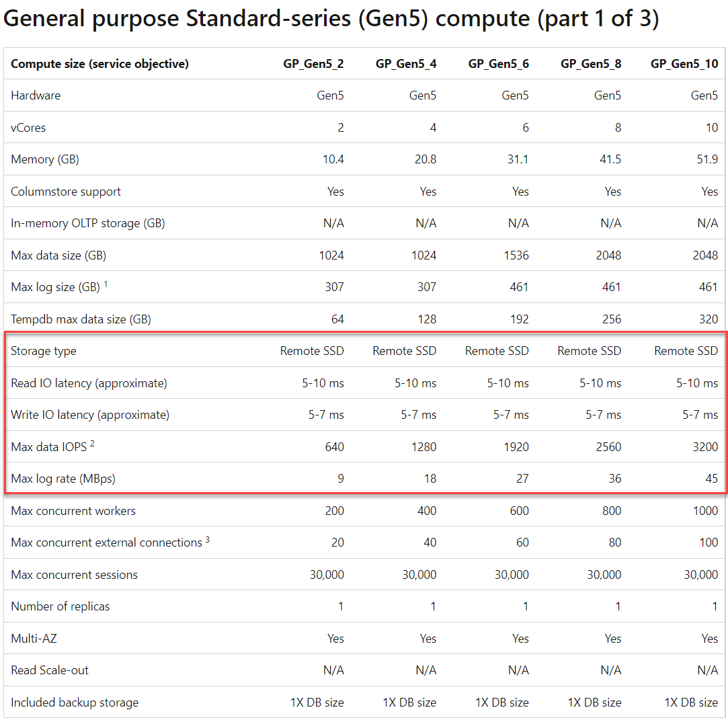Click the tempdb value 320

(x=709, y=319)
